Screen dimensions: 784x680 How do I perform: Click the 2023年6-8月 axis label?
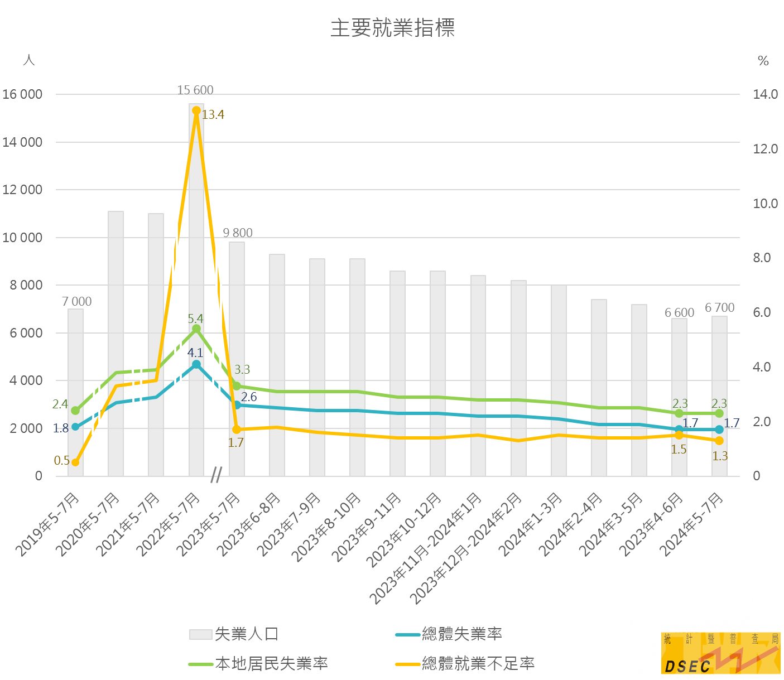pos(248,525)
